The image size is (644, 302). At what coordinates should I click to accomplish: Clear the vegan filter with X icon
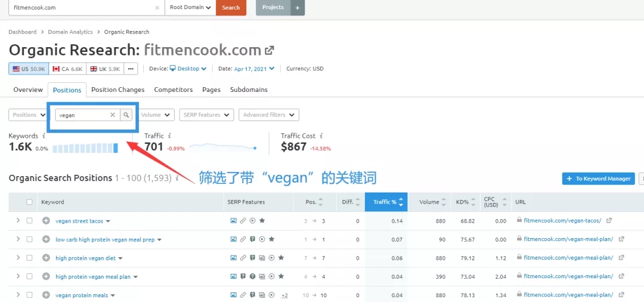[113, 115]
